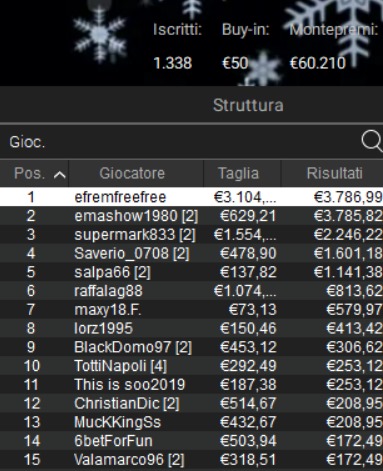Screen dimensions: 383x471
Task: Select player emashow1980 row
Action: [191, 216]
